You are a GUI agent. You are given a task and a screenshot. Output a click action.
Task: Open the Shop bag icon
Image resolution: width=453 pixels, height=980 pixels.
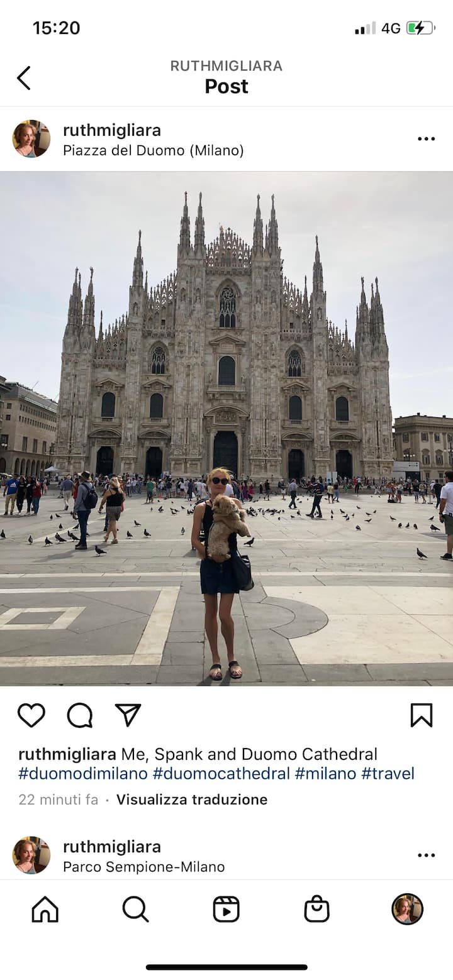(x=316, y=909)
